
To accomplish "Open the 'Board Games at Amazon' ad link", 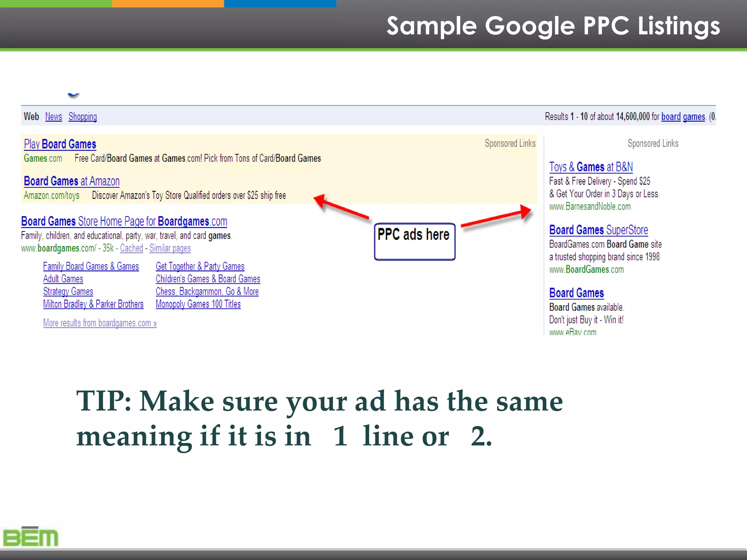I will click(72, 181).
